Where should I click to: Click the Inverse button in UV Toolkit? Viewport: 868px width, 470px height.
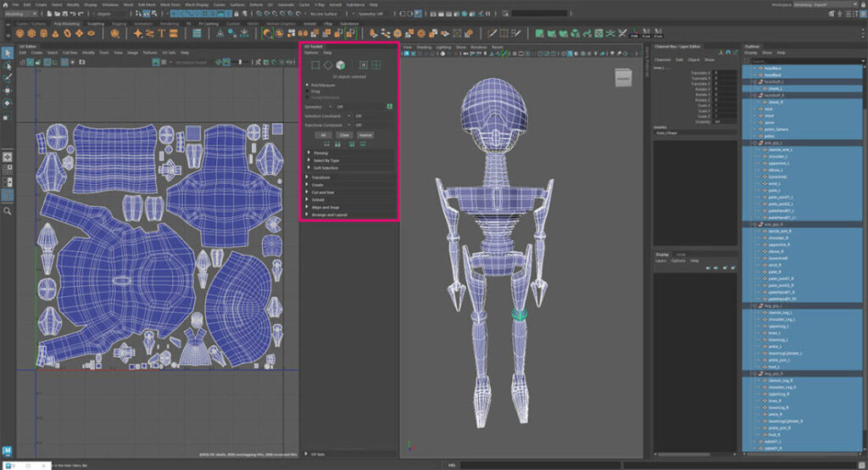[365, 135]
